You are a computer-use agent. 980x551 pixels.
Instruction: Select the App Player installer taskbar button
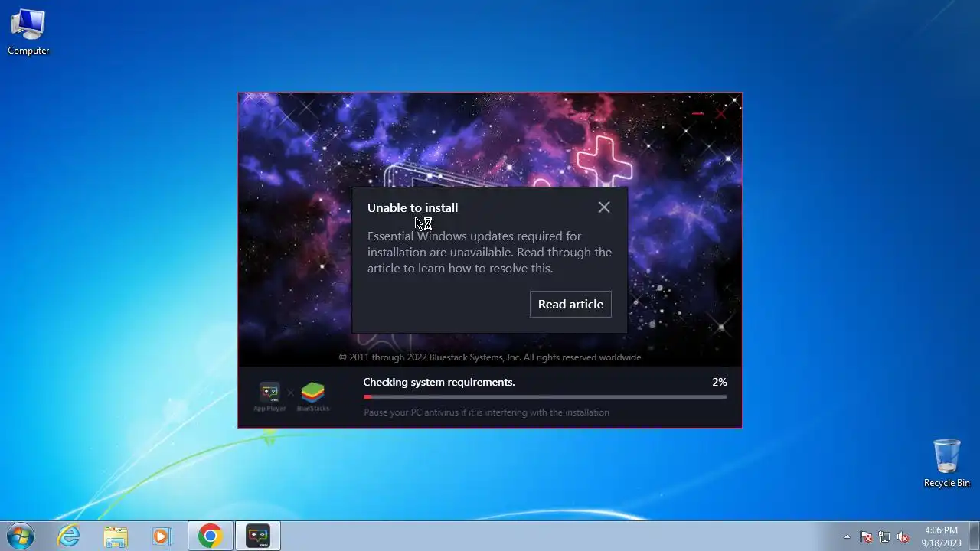tap(258, 536)
